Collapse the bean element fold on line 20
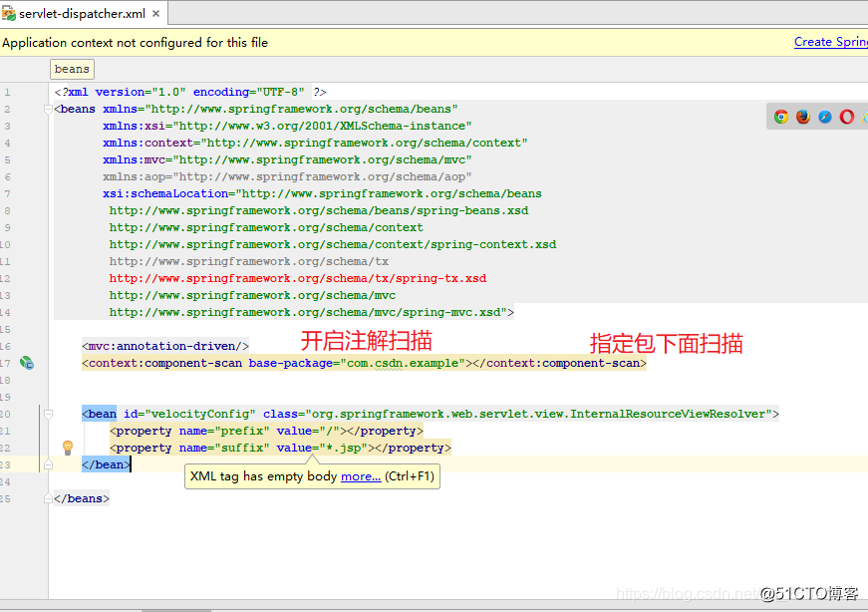Viewport: 868px width, 612px height. click(x=48, y=414)
